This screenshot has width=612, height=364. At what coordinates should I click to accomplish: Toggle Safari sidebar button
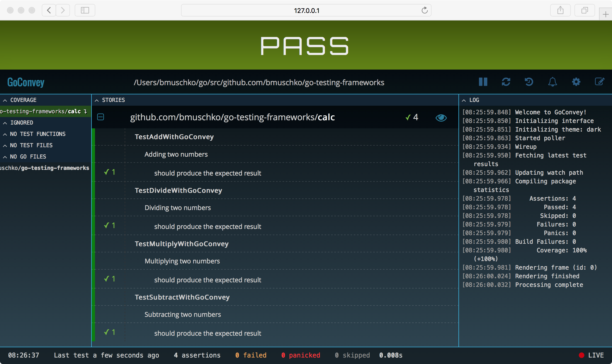(85, 11)
